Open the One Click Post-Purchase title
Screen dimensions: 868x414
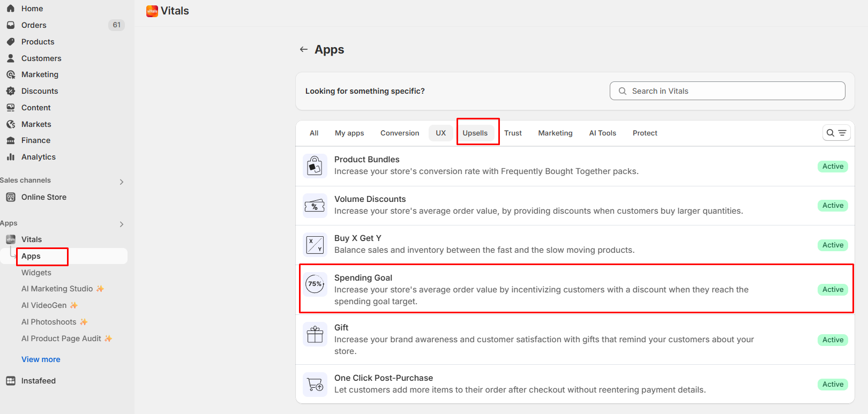point(384,378)
